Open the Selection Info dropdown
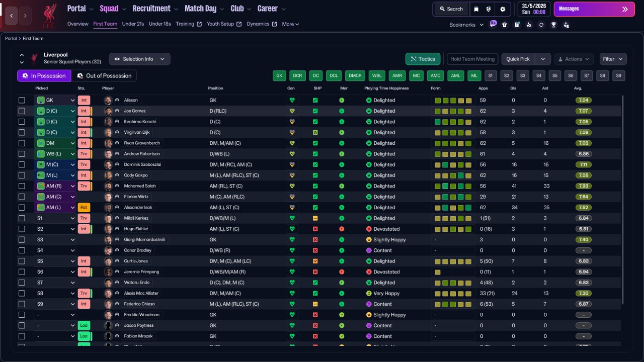 tap(140, 59)
